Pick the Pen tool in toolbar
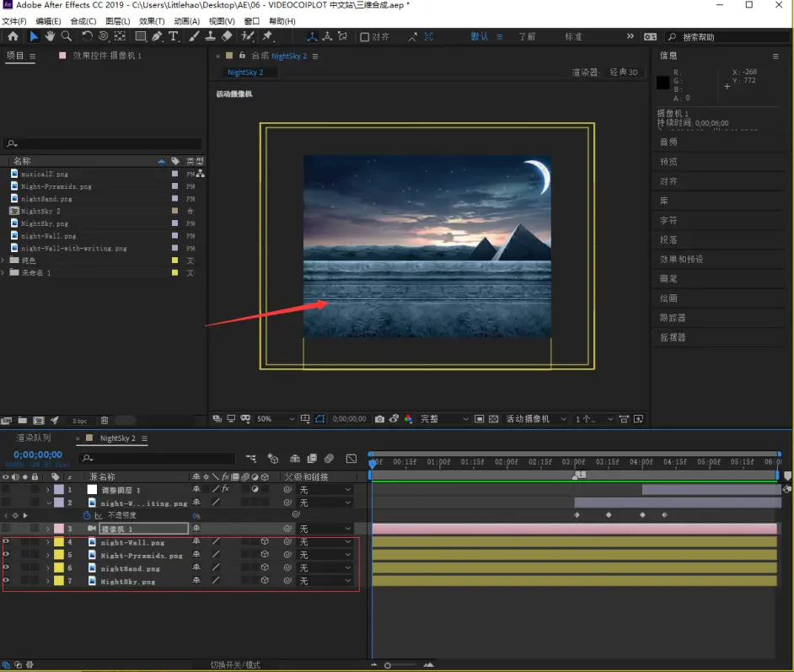 pyautogui.click(x=158, y=37)
